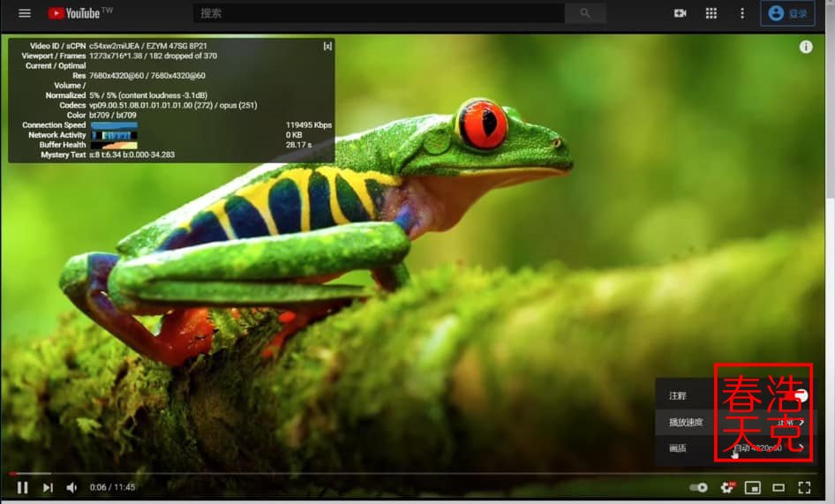
Task: Enable miniplayer mode
Action: click(752, 487)
